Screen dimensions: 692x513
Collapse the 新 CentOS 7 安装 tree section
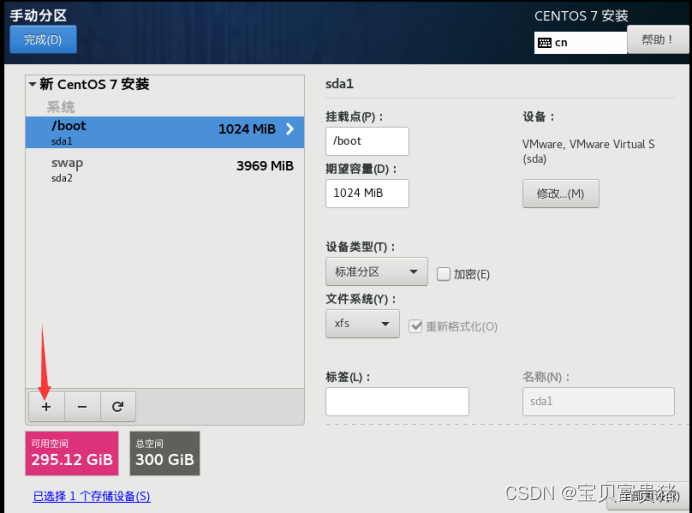(33, 84)
